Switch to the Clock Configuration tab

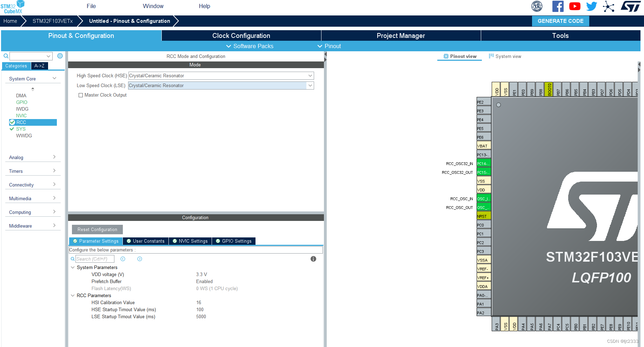241,35
